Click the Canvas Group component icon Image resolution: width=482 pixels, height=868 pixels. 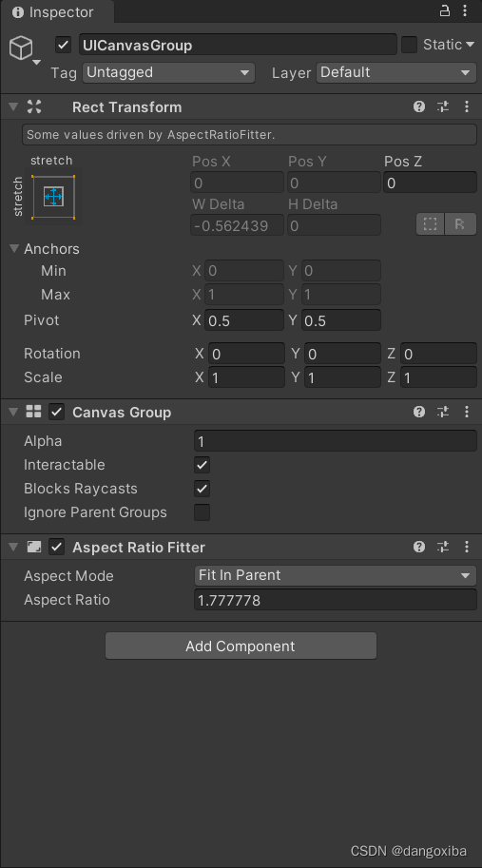coord(34,412)
